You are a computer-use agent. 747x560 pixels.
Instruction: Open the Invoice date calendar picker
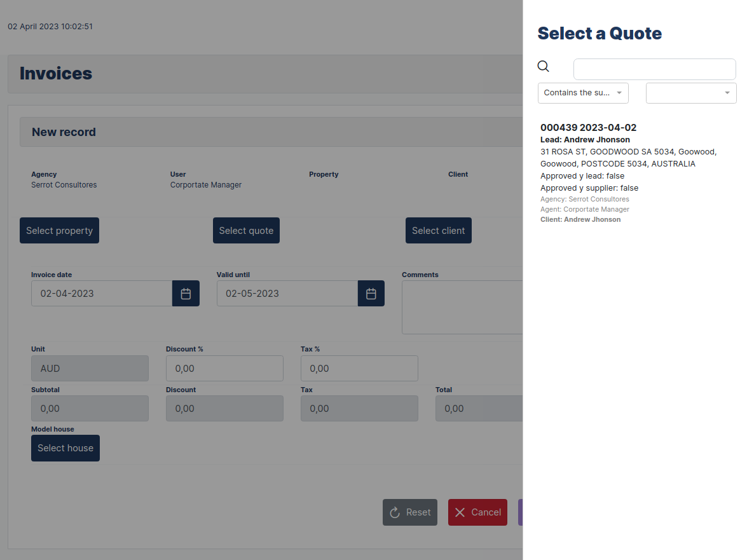tap(186, 293)
